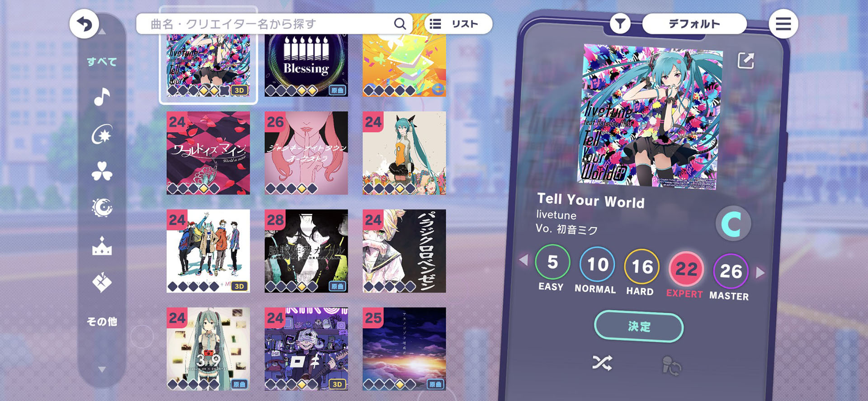Switch to リスト list view
Screen dimensions: 868x401
(x=458, y=24)
